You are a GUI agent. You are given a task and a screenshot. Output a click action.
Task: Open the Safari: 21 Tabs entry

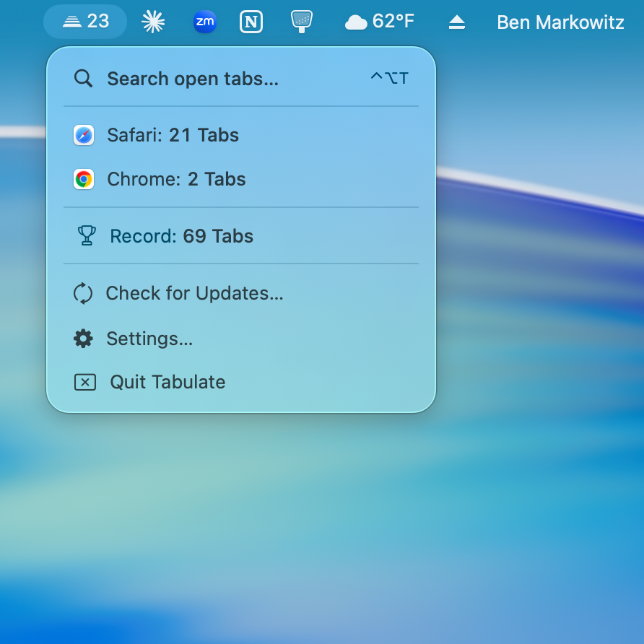tap(241, 135)
